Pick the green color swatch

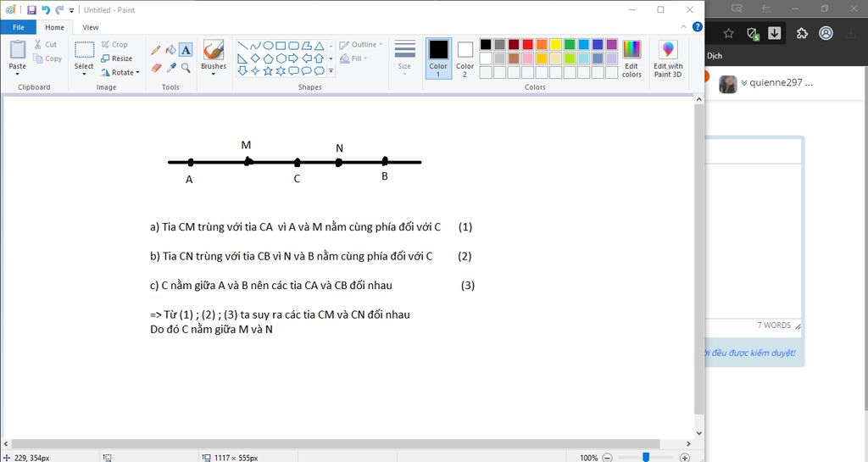coord(570,44)
